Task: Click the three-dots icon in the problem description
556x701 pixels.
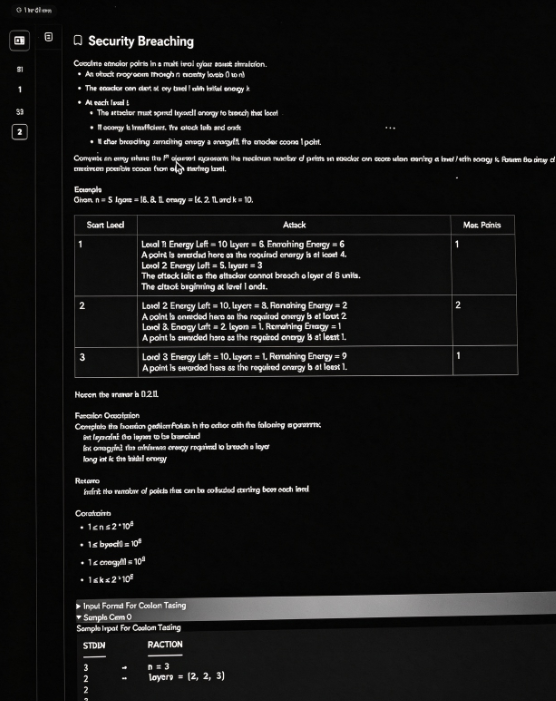Action: pos(390,128)
